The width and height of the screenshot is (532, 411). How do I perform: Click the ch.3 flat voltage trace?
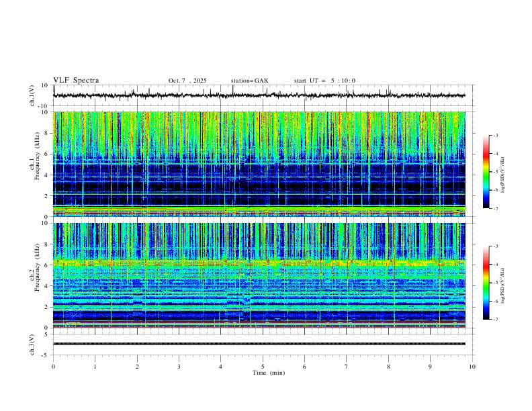[x=259, y=344]
